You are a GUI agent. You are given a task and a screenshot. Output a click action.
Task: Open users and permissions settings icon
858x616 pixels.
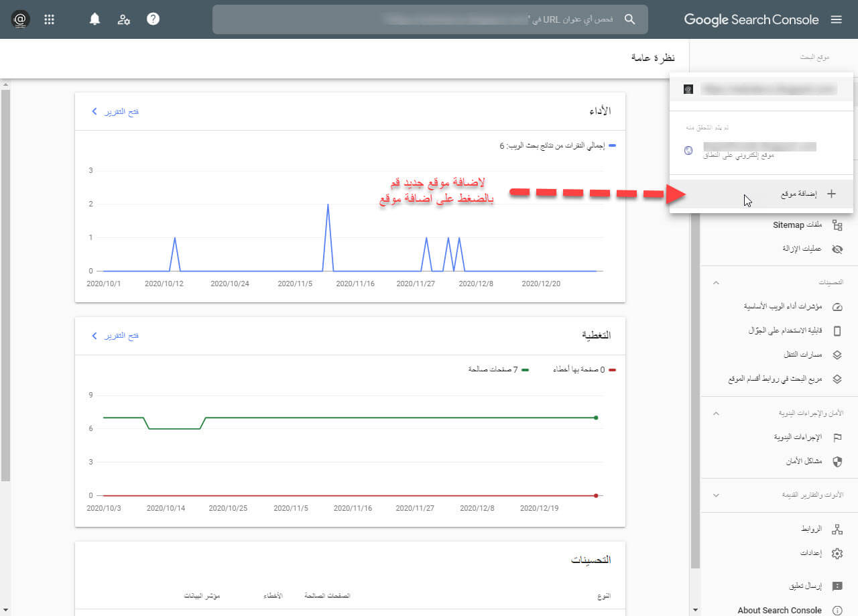(124, 19)
